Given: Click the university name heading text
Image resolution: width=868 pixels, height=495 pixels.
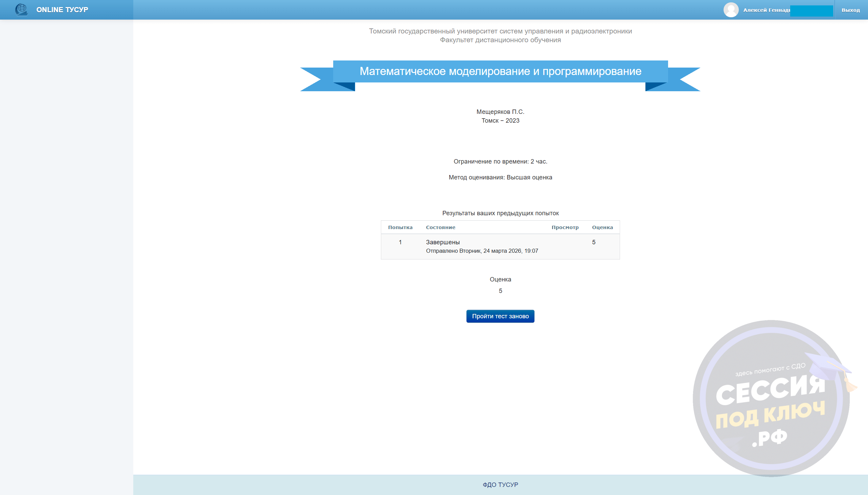Looking at the screenshot, I should 500,31.
